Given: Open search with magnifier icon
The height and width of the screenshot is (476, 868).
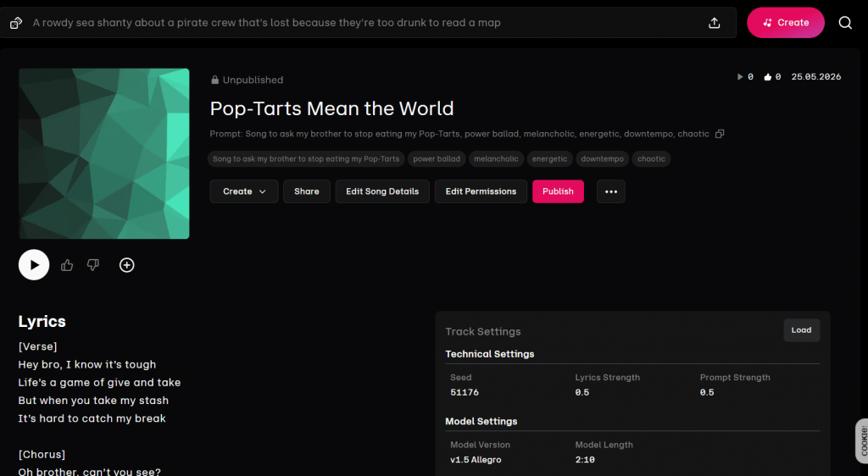Looking at the screenshot, I should (845, 23).
